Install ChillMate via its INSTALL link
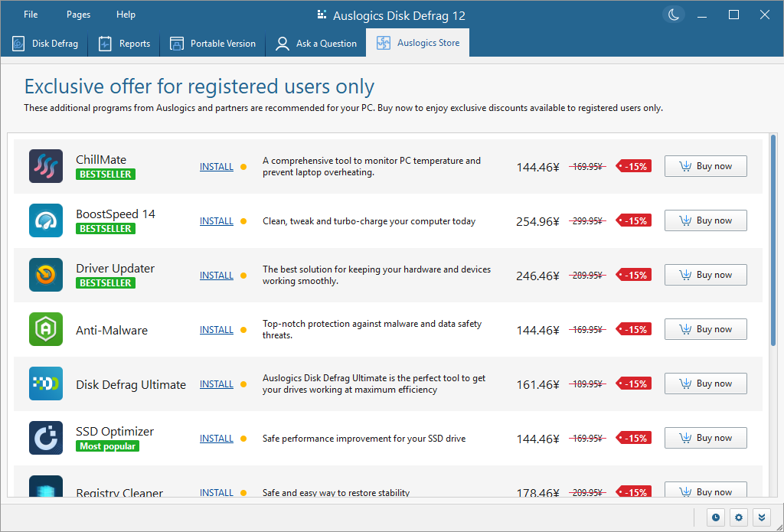The height and width of the screenshot is (532, 784). point(217,167)
